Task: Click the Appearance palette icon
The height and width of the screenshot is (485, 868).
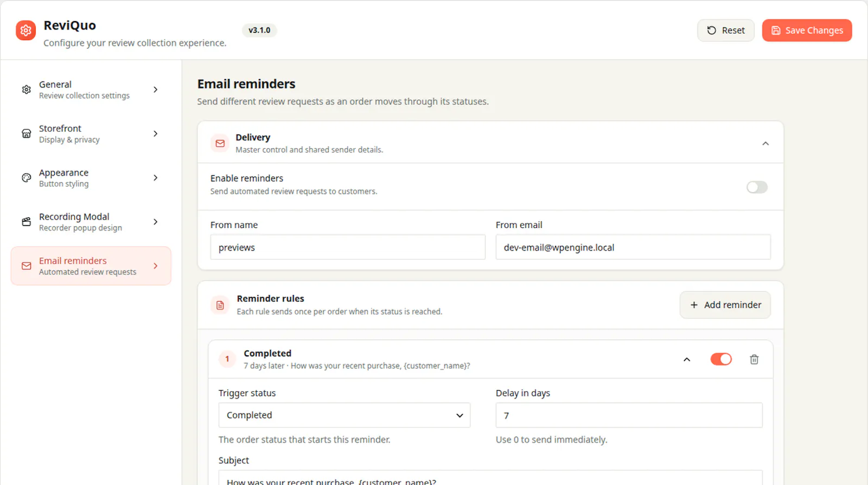Action: (26, 177)
